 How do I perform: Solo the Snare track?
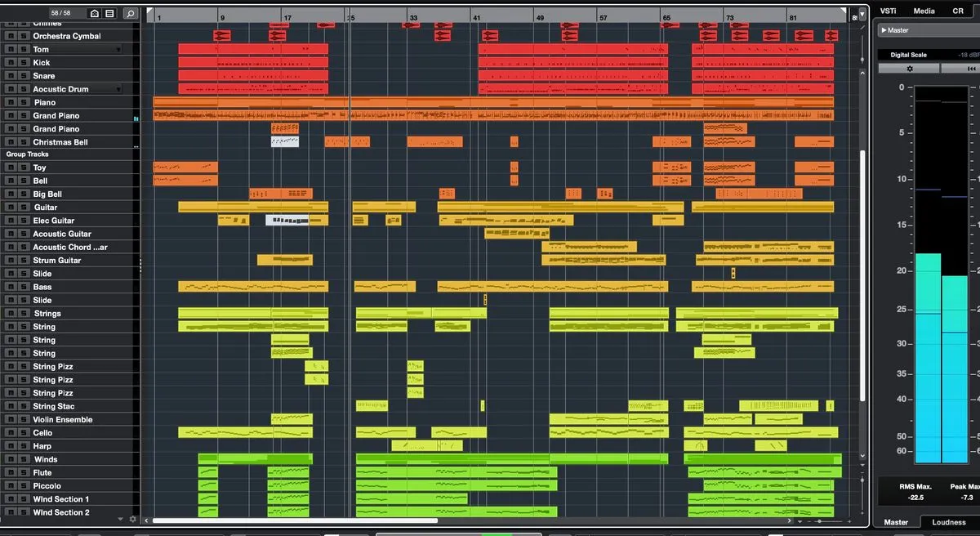23,76
